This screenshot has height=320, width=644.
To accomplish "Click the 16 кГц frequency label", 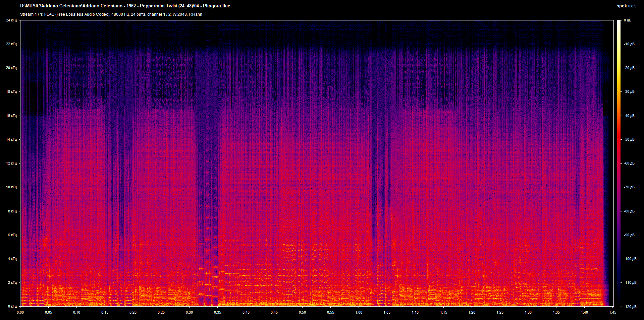I will point(11,116).
